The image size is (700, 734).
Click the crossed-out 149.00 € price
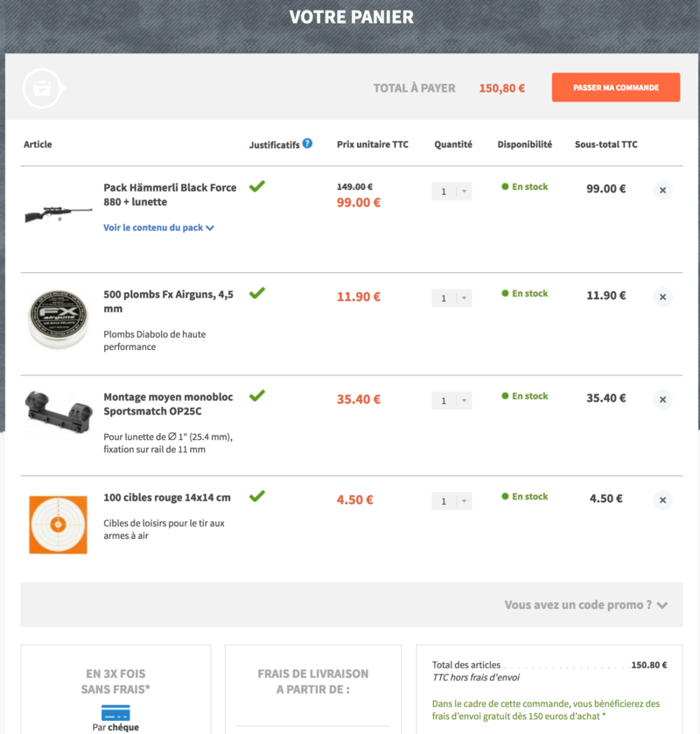(x=354, y=186)
